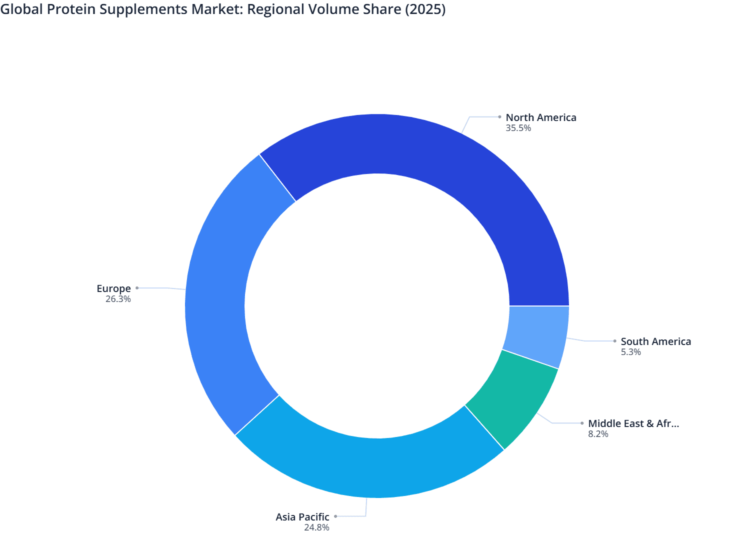Click the 35.5% value under North America
This screenshot has height=560, width=754.
[x=518, y=128]
